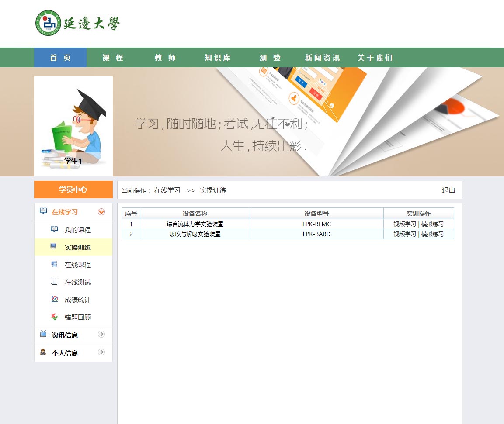Image resolution: width=504 pixels, height=424 pixels.
Task: Expand the 资讯信息 section arrow
Action: click(x=101, y=334)
